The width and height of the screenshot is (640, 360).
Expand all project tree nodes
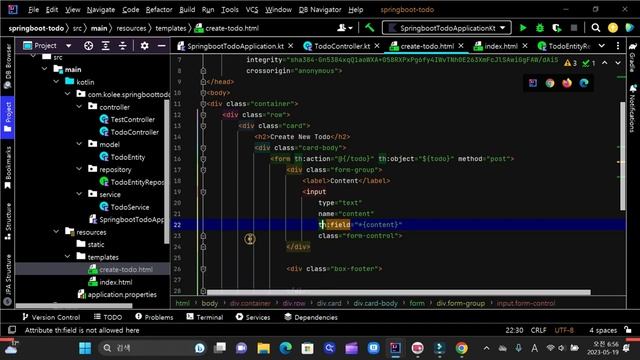click(x=105, y=46)
